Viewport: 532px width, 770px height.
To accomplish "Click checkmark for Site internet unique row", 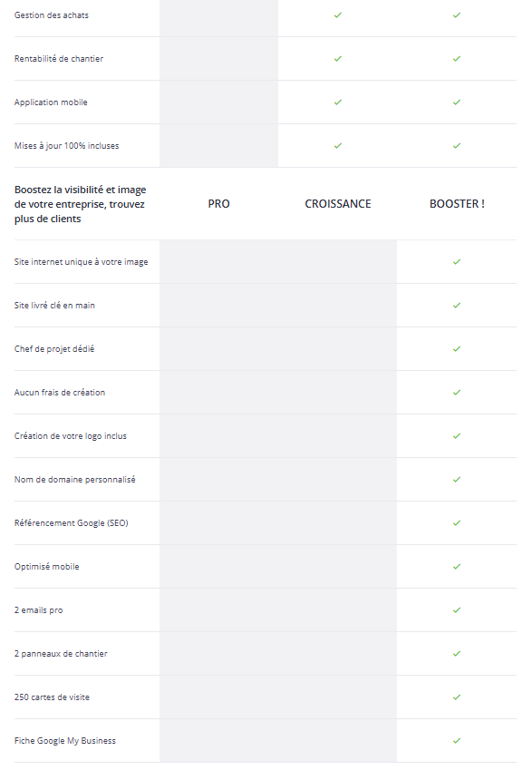I will coord(457,262).
